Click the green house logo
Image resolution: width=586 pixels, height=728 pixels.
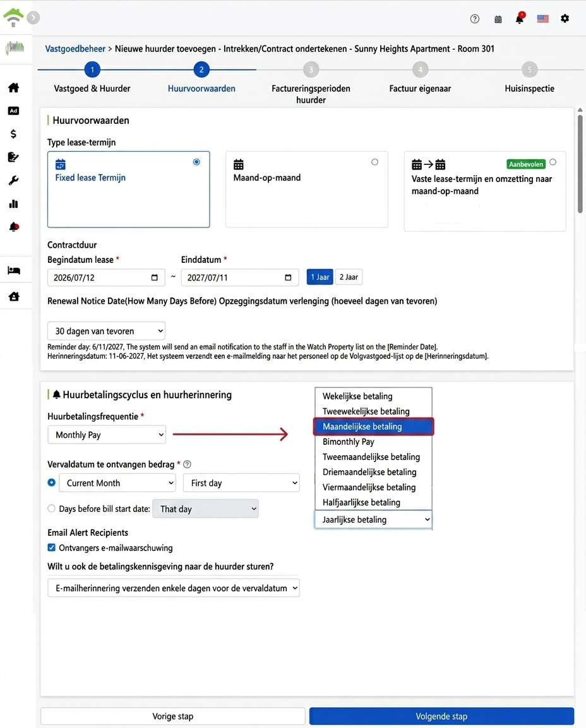click(13, 16)
